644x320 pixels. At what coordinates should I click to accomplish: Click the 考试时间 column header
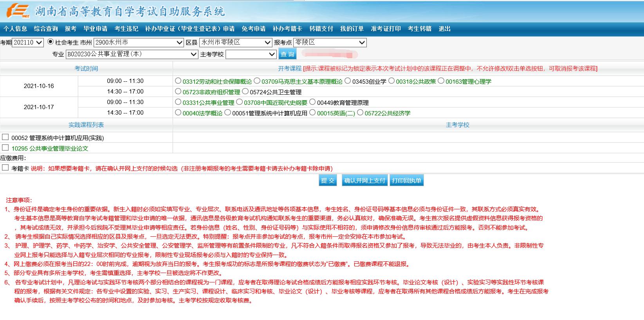[x=86, y=68]
